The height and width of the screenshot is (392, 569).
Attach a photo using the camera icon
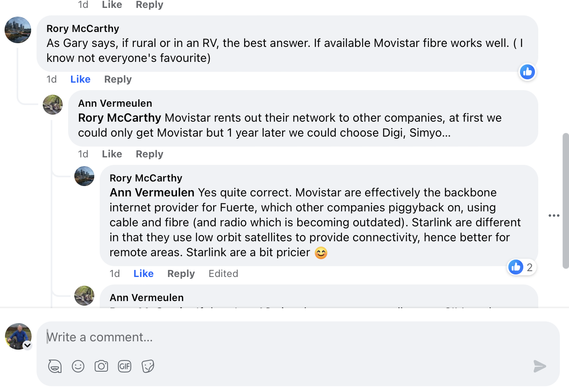(x=101, y=366)
